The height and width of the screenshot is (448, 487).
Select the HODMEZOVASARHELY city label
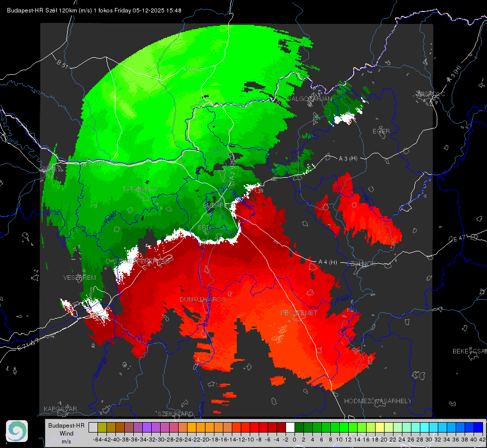tap(378, 401)
